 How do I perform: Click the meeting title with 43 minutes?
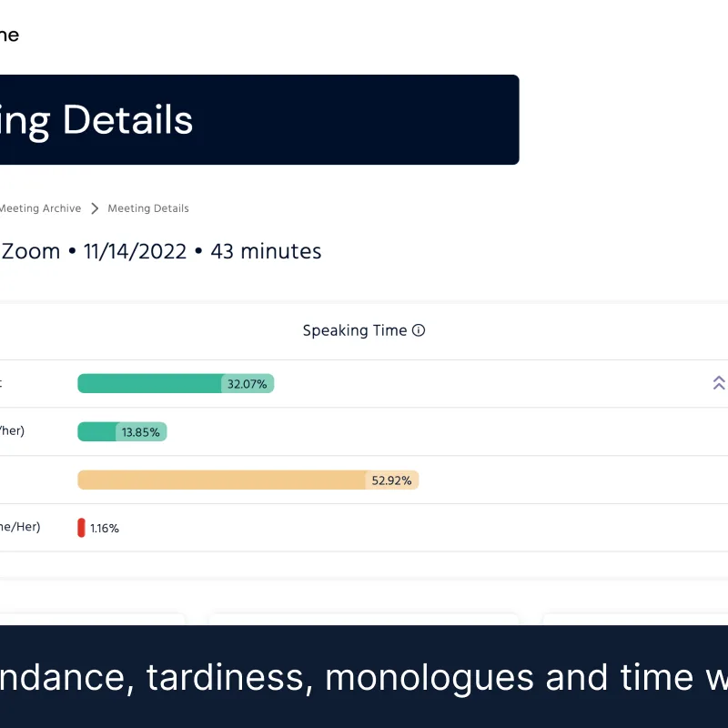[x=161, y=251]
